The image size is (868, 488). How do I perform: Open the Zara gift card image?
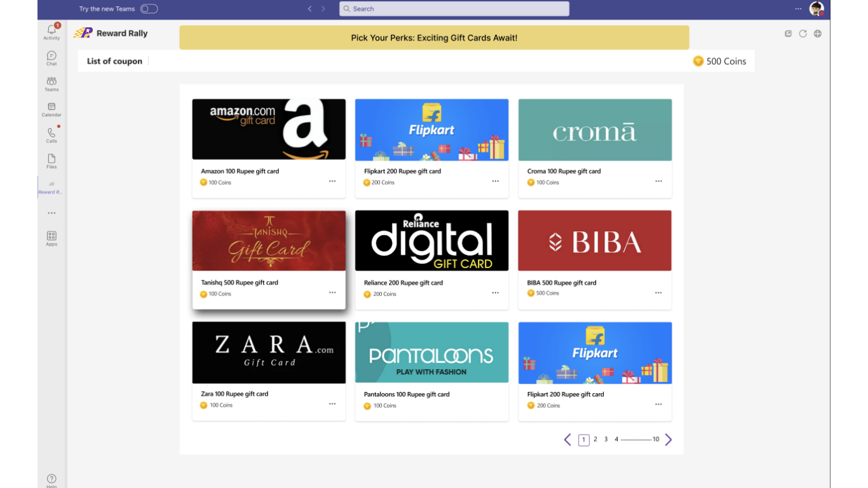pyautogui.click(x=269, y=353)
